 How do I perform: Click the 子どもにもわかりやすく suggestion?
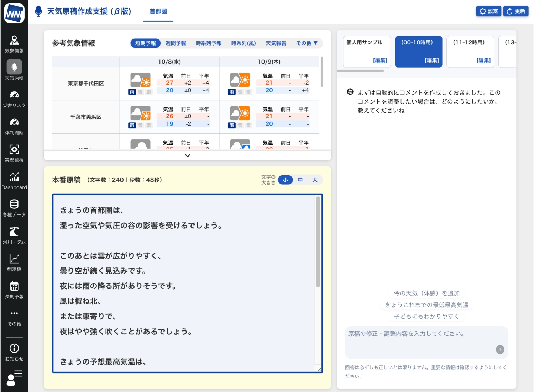click(x=426, y=316)
